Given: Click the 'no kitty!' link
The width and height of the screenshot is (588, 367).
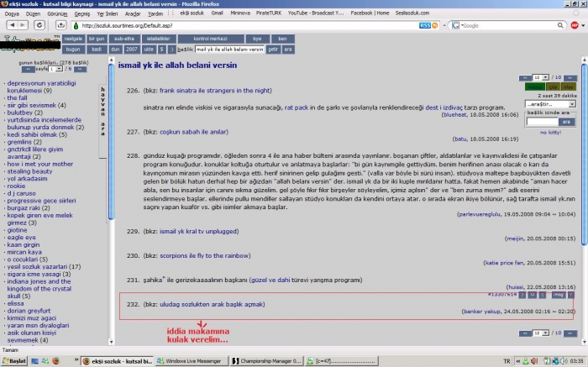Looking at the screenshot, I should pos(550,133).
